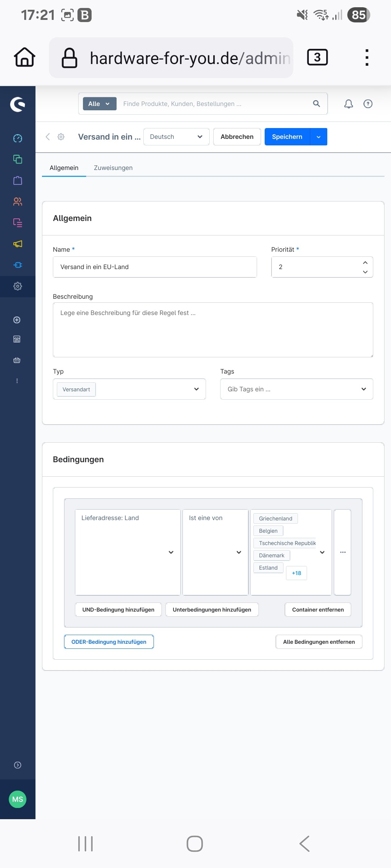391x868 pixels.
Task: Open the MS user avatar
Action: [x=17, y=799]
